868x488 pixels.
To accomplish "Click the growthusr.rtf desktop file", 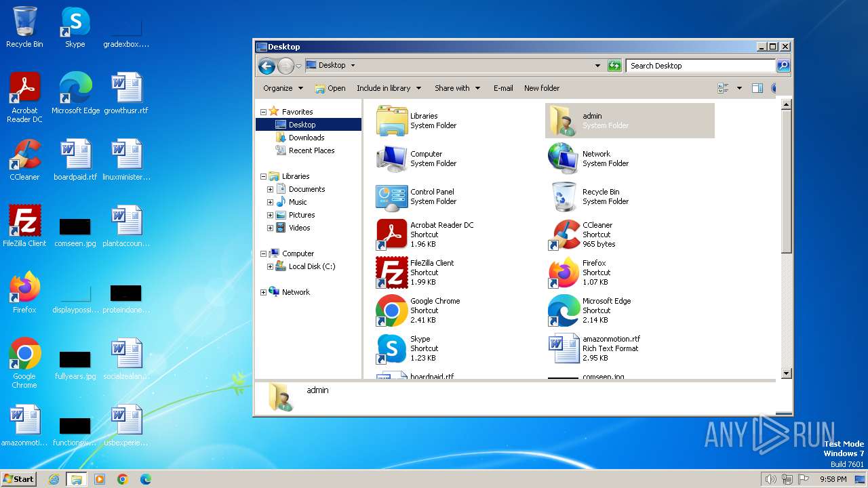I will click(126, 93).
